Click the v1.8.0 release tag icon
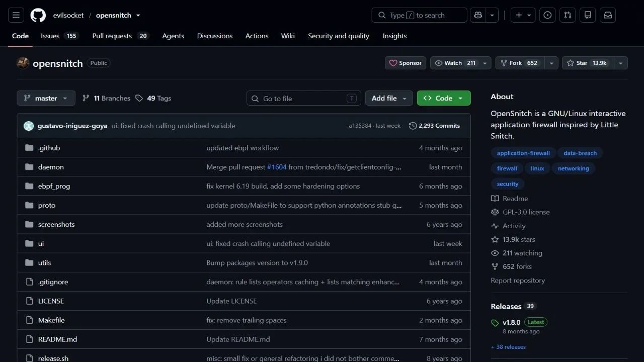This screenshot has width=644, height=362. click(495, 323)
